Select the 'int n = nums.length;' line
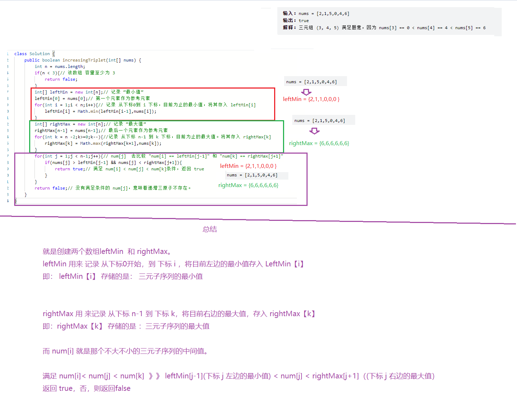The width and height of the screenshot is (517, 420). 60,67
